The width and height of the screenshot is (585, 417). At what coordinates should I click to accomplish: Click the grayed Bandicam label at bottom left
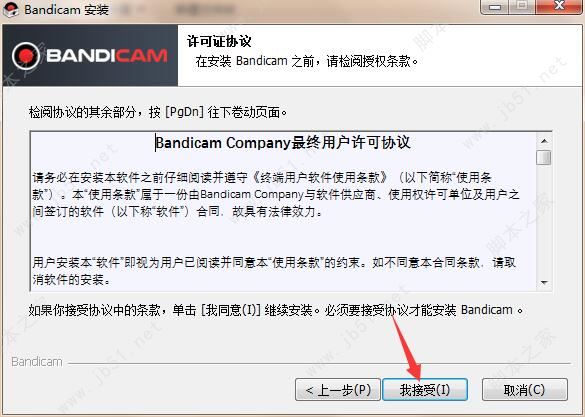point(37,362)
